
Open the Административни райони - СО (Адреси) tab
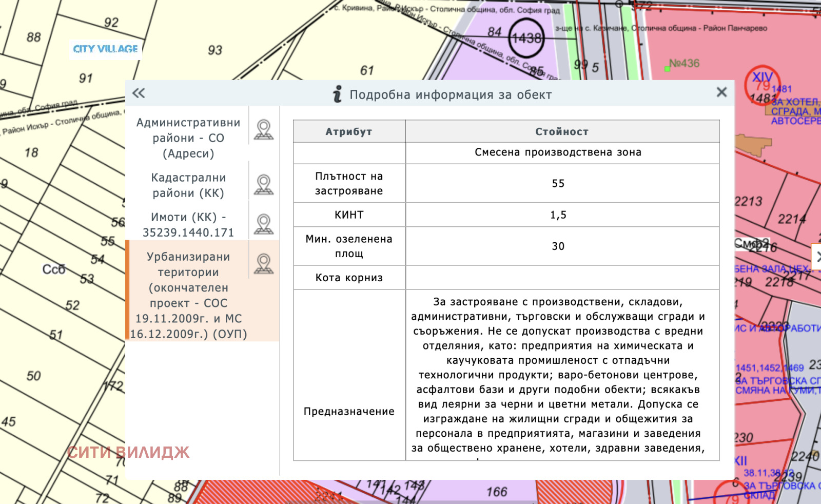point(188,138)
